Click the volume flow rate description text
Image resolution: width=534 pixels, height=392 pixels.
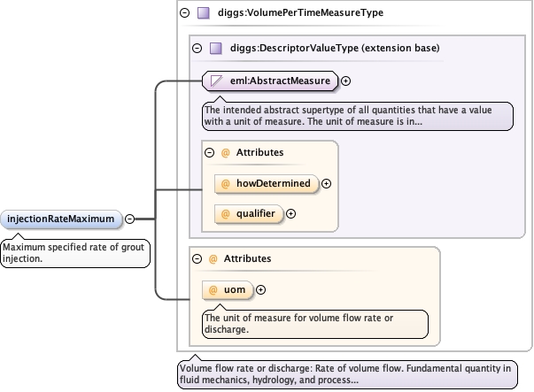pyautogui.click(x=346, y=374)
